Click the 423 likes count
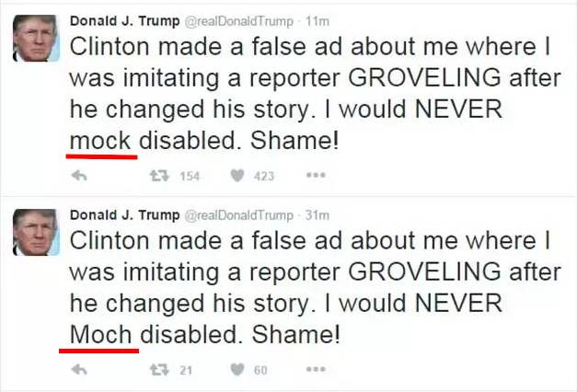577x392 pixels. (264, 177)
